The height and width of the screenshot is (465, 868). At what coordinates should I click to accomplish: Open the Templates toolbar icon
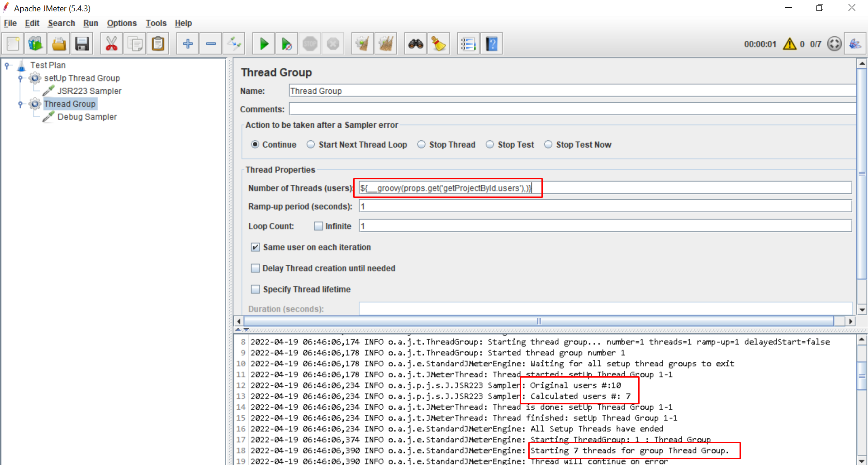click(36, 44)
